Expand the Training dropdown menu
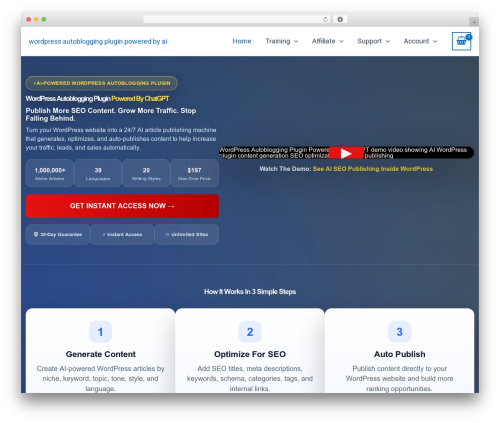Image resolution: width=500 pixels, height=423 pixels. tap(282, 41)
